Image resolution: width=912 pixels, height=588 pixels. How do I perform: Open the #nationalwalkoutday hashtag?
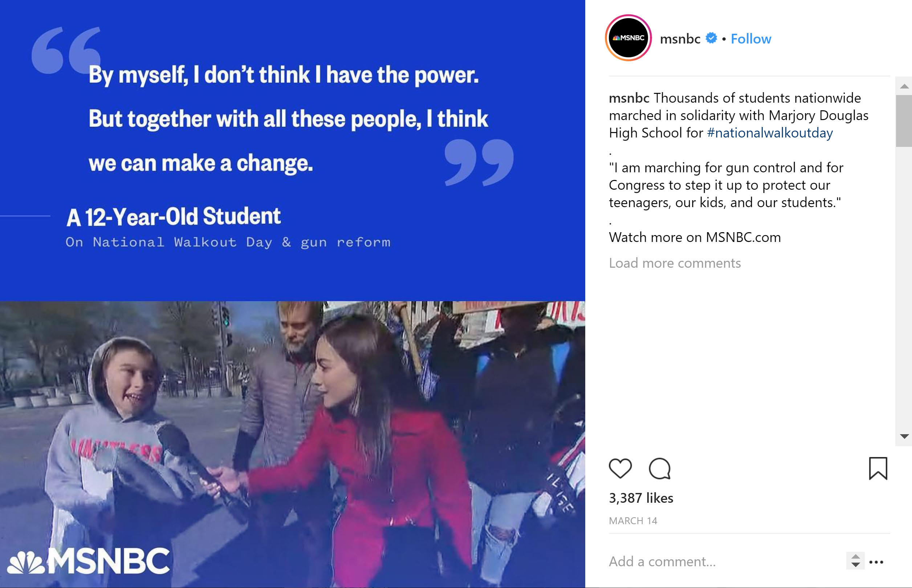[x=769, y=133]
